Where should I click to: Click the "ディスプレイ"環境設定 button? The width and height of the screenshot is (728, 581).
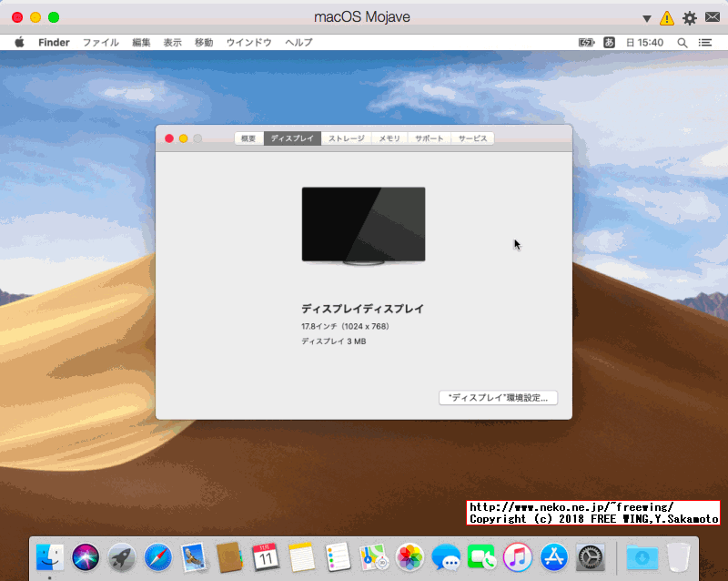497,397
